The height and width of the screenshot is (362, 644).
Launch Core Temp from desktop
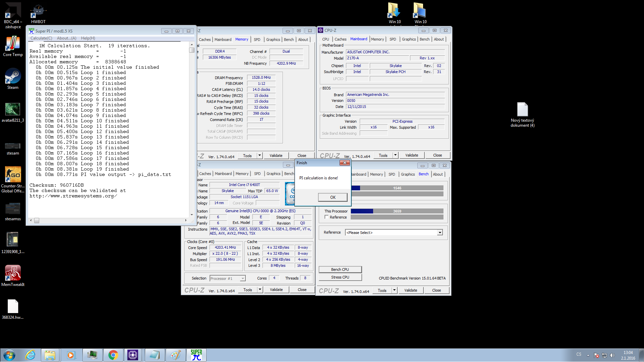point(13,44)
